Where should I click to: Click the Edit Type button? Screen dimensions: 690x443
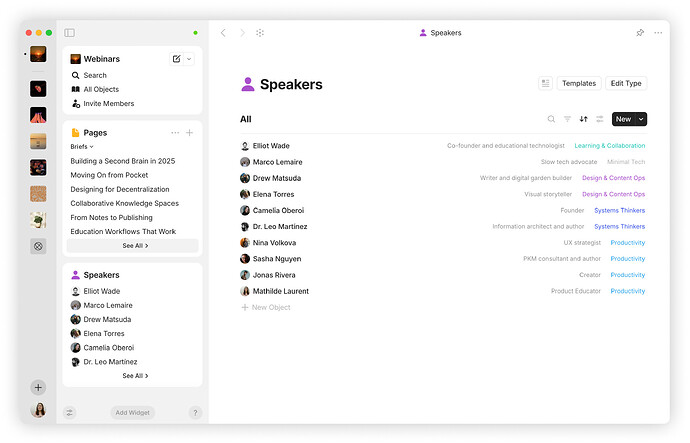pos(626,83)
